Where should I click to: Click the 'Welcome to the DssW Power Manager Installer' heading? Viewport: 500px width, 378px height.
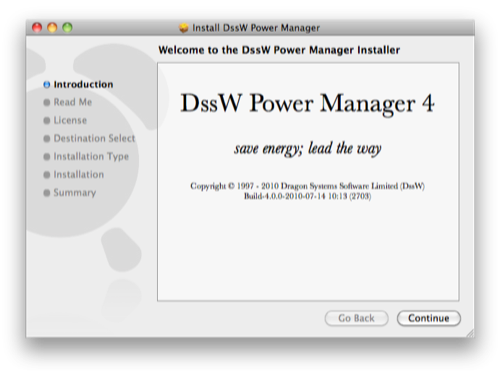coord(279,50)
